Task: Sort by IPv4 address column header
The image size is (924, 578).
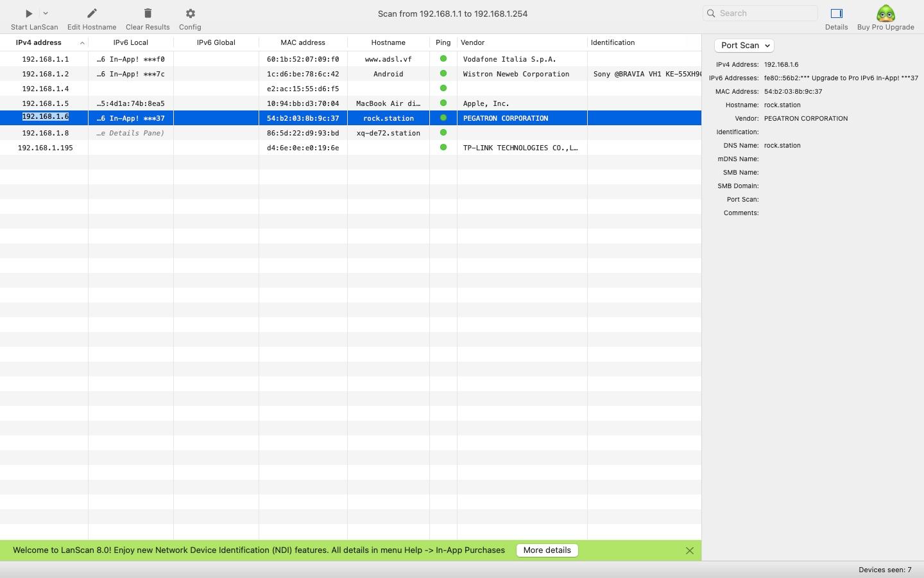Action: [x=39, y=42]
